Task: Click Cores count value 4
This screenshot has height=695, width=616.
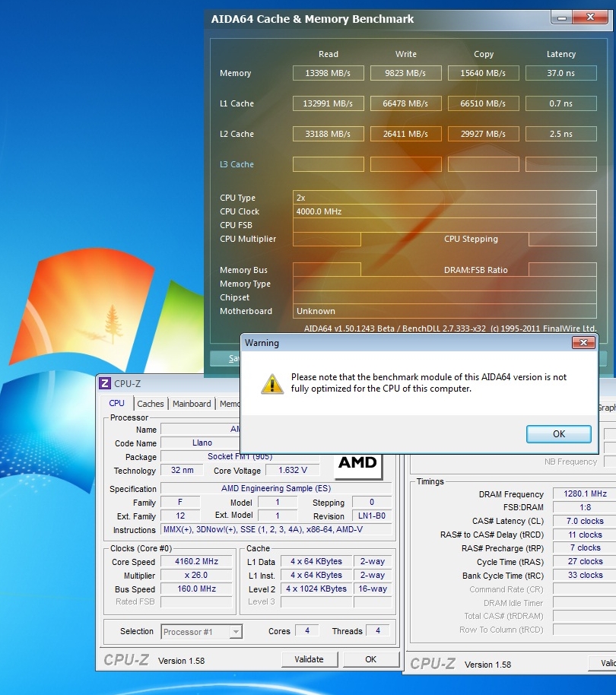Action: (x=306, y=630)
